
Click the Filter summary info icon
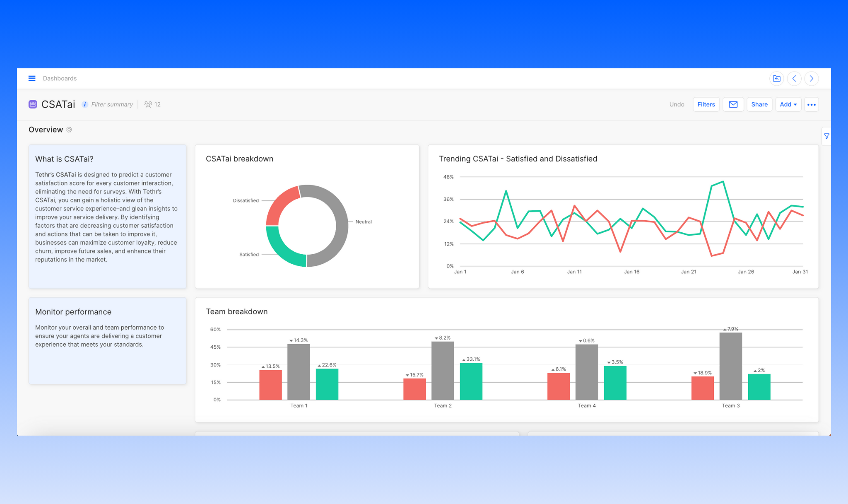tap(84, 104)
